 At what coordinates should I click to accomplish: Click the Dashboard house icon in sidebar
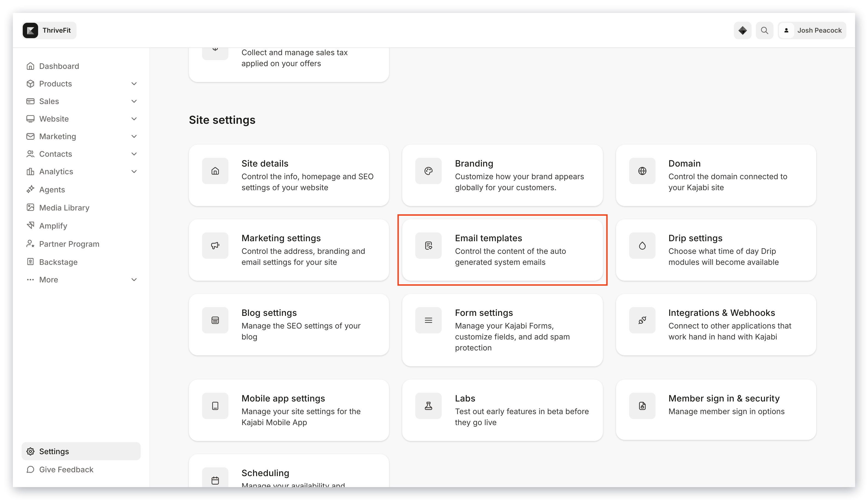coord(30,66)
